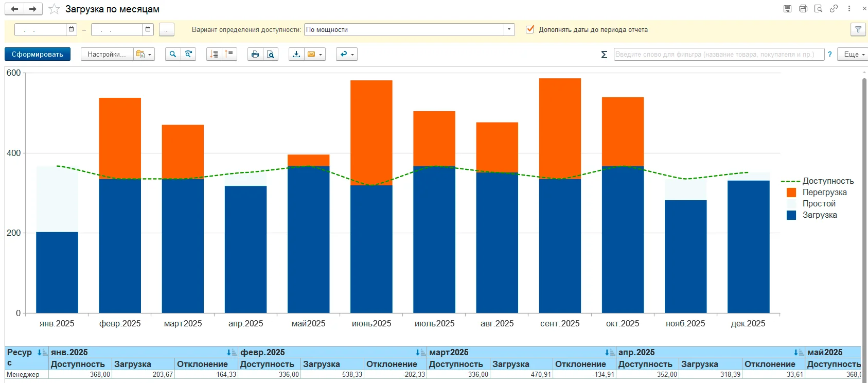Screen dimensions: 868x383
Task: Open calendar picker for the start date
Action: coord(72,29)
